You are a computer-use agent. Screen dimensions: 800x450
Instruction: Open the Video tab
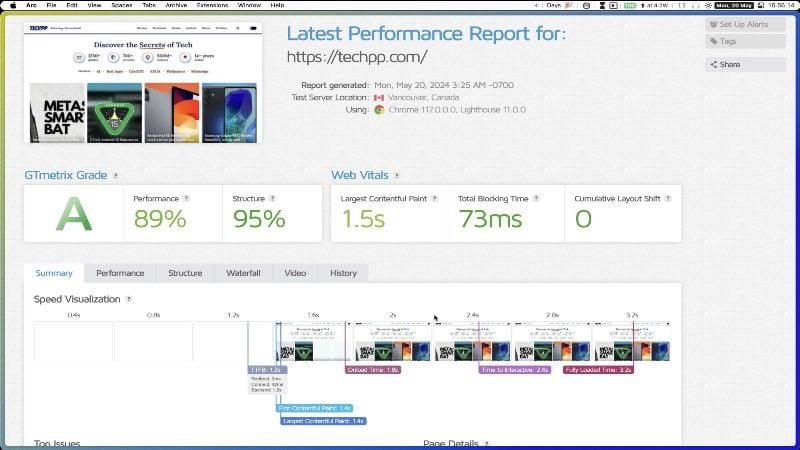click(x=295, y=273)
